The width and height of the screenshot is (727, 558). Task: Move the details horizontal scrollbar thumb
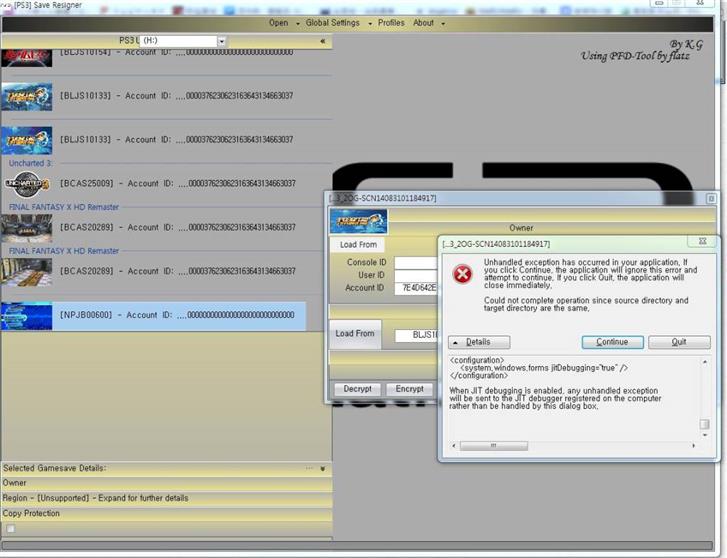coord(494,446)
